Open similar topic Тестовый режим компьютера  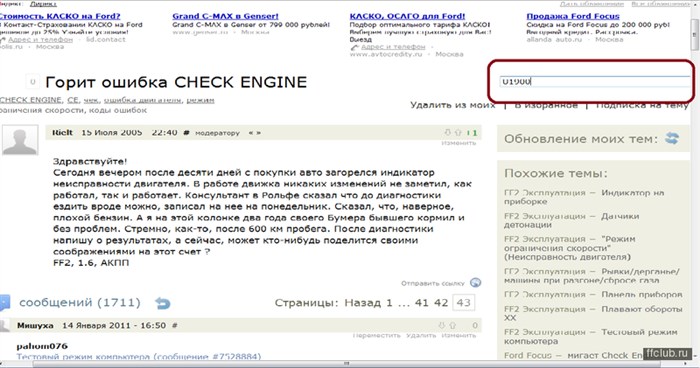(591, 336)
